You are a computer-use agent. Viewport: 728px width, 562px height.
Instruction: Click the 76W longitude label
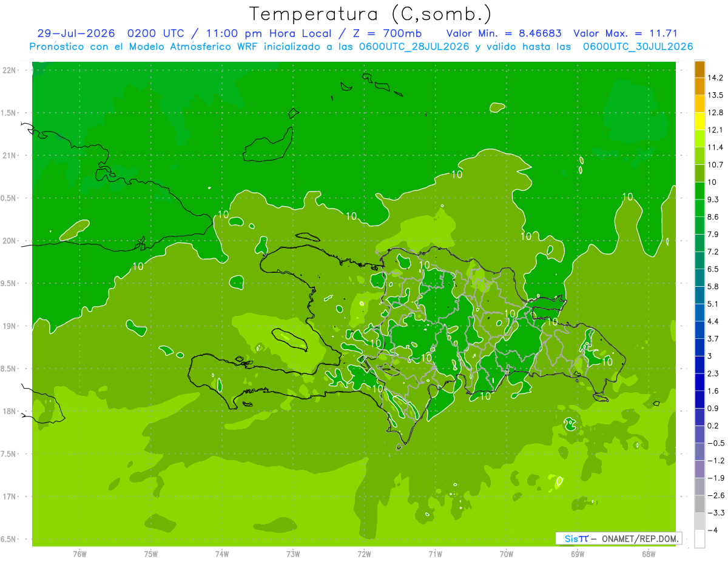[x=79, y=554]
